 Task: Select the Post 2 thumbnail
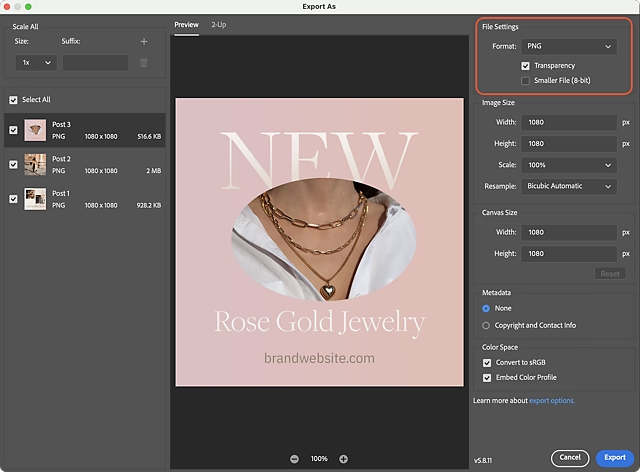click(35, 164)
